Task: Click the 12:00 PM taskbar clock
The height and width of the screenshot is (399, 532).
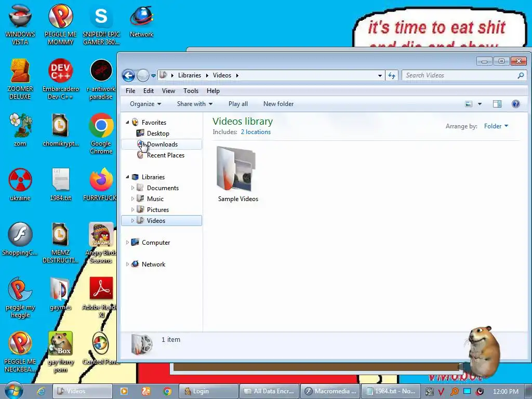Action: tap(506, 391)
